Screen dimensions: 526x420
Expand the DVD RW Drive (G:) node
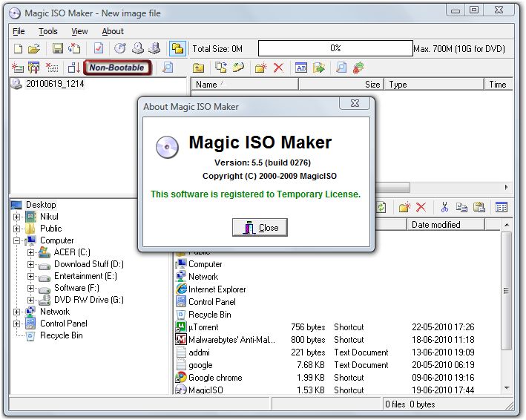[30, 300]
